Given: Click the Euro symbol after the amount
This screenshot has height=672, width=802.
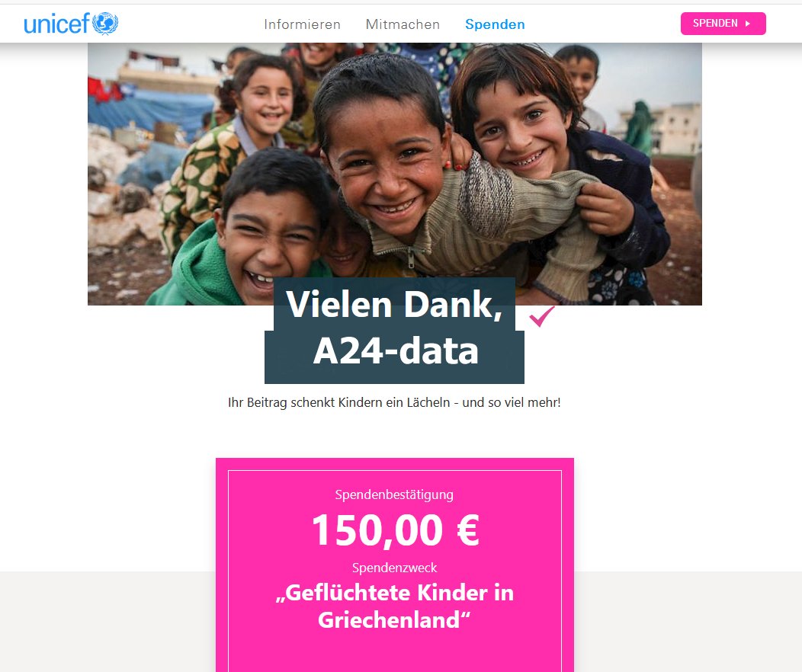Looking at the screenshot, I should coord(468,530).
